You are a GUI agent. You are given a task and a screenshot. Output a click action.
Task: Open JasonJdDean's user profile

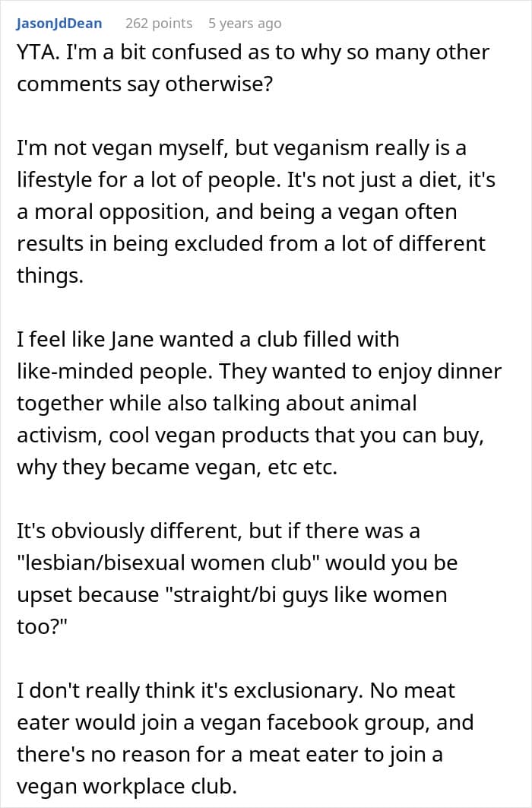point(59,24)
